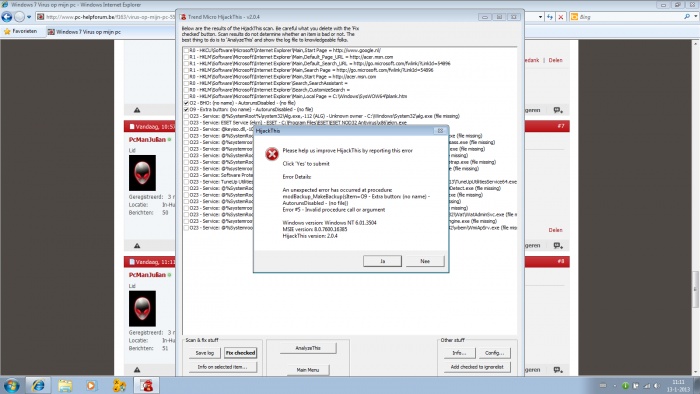Tick checkbox for R0 HKCU Start Page google.nl entry
700x394 pixels.
[x=186, y=50]
